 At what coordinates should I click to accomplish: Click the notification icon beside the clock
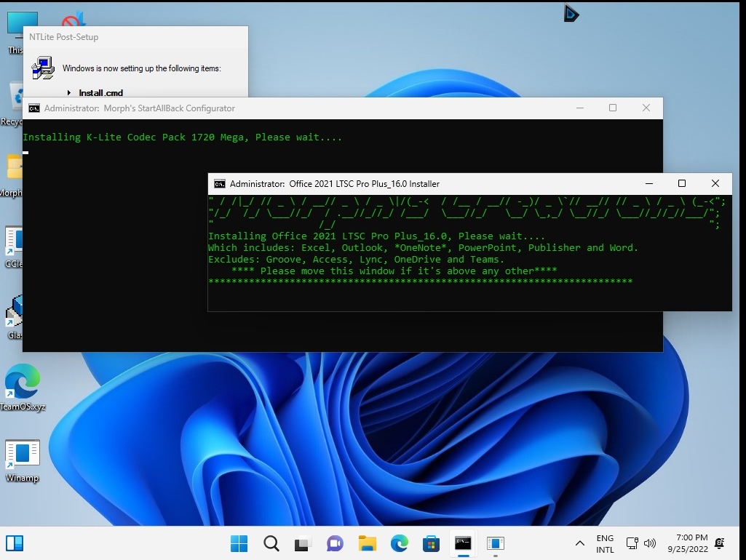tap(720, 543)
